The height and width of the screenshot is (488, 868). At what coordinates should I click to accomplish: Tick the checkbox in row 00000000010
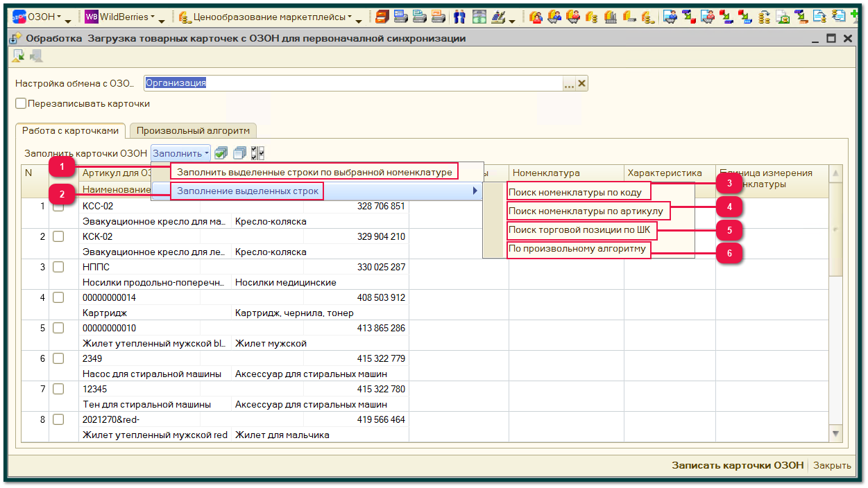(x=59, y=328)
